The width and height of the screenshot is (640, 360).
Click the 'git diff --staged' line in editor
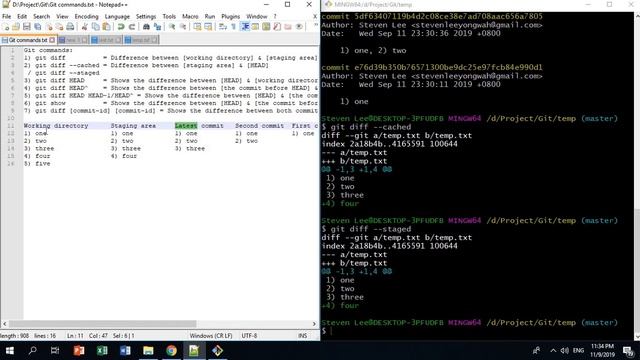coord(63,73)
